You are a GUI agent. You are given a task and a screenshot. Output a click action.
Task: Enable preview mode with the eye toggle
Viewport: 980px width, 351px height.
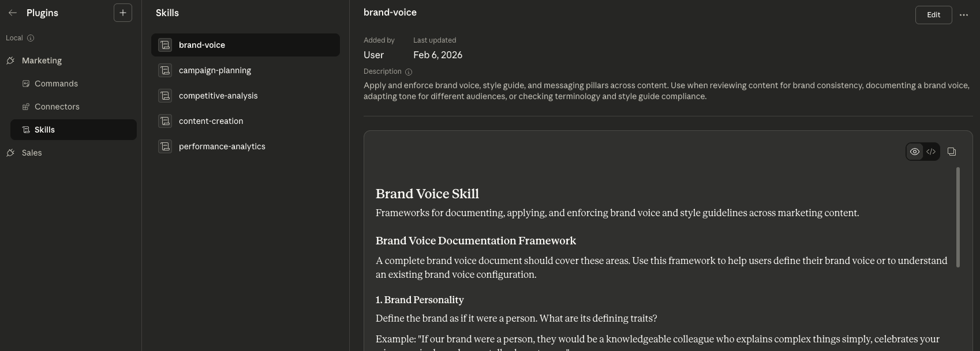914,152
